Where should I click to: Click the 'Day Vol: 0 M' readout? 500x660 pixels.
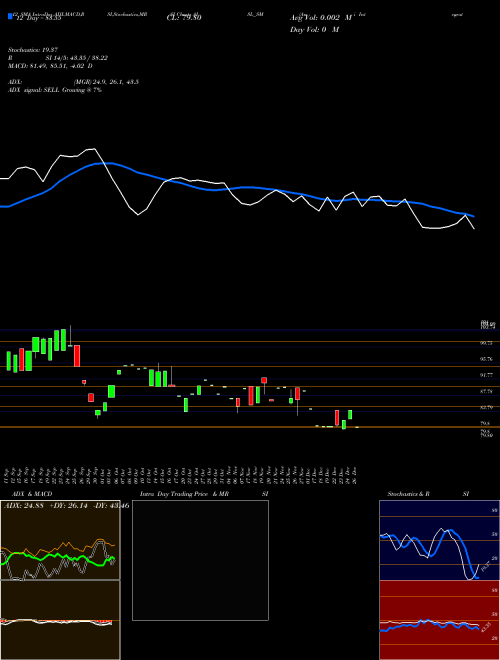pyautogui.click(x=314, y=30)
